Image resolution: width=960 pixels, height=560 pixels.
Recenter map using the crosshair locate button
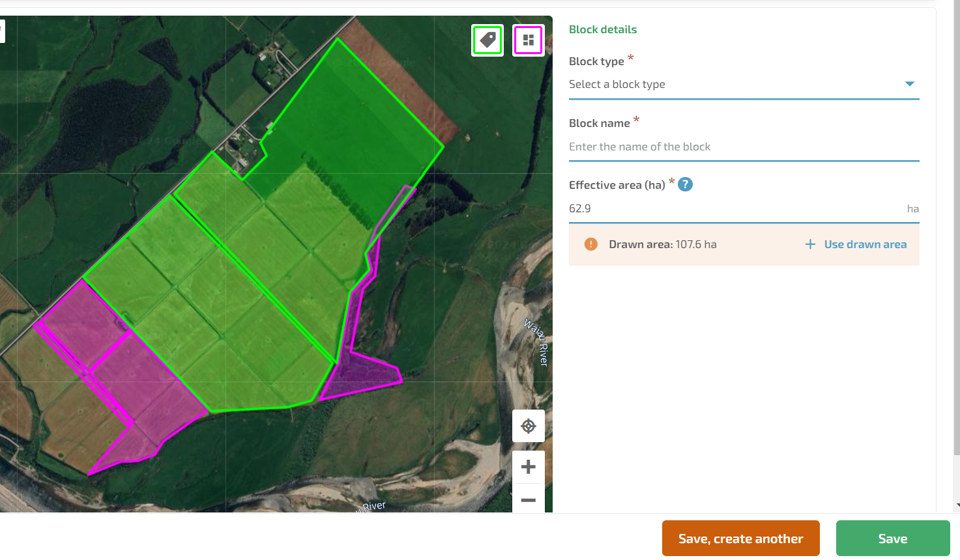point(528,426)
